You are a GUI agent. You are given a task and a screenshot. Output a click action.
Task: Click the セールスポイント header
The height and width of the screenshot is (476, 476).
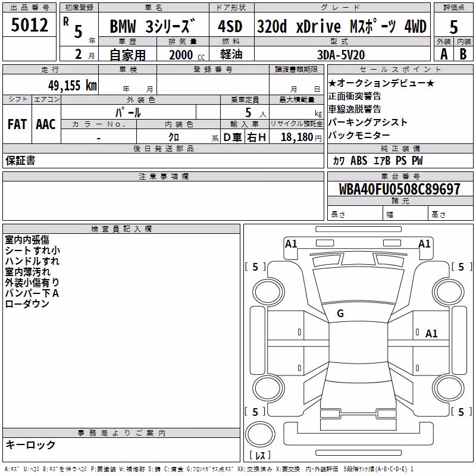pyautogui.click(x=400, y=70)
